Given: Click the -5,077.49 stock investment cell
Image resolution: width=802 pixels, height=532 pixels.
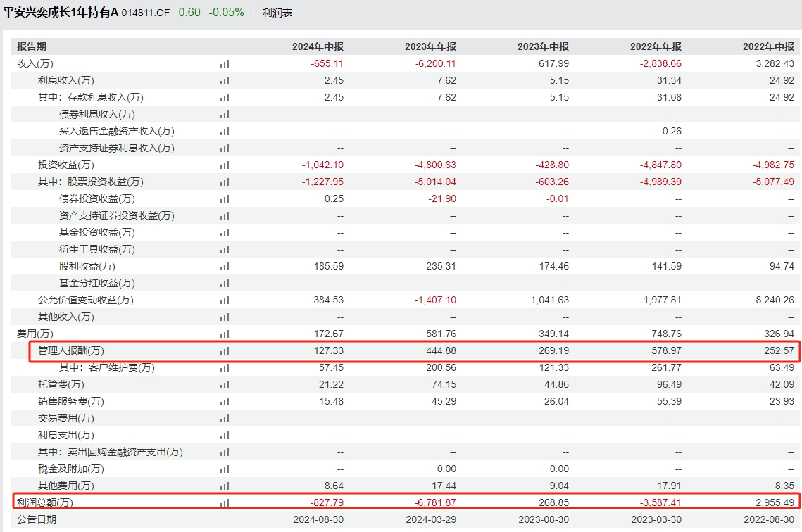Looking at the screenshot, I should point(773,182).
